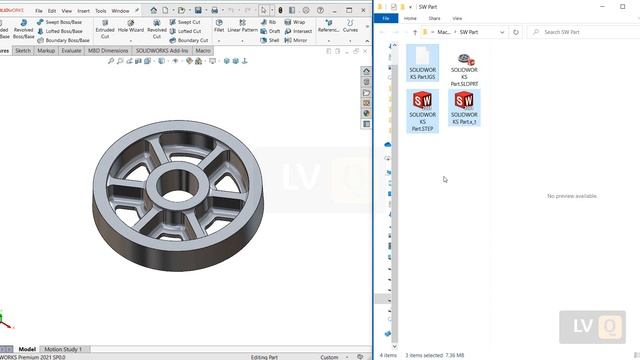Select the Extruded Cut tool

(x=105, y=29)
